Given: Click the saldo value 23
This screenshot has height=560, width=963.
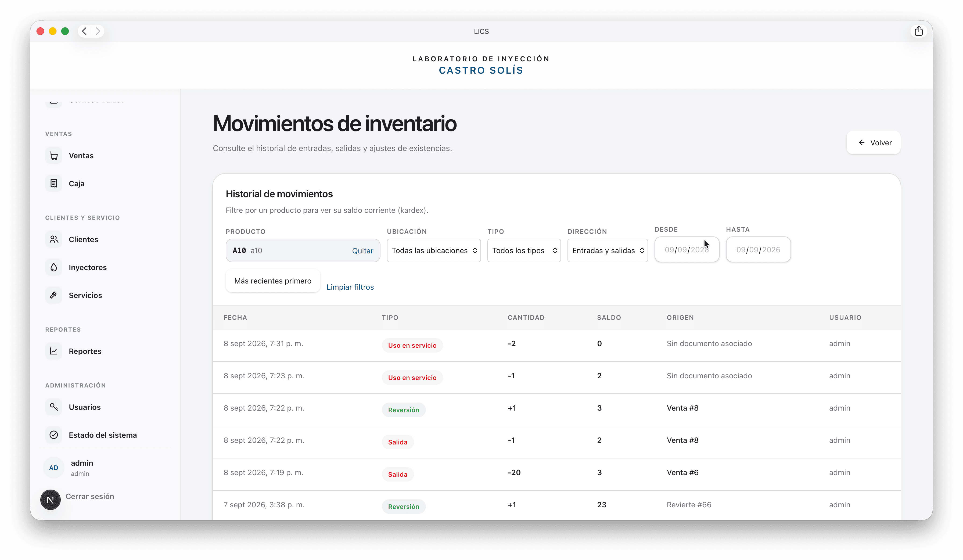Looking at the screenshot, I should click(602, 505).
